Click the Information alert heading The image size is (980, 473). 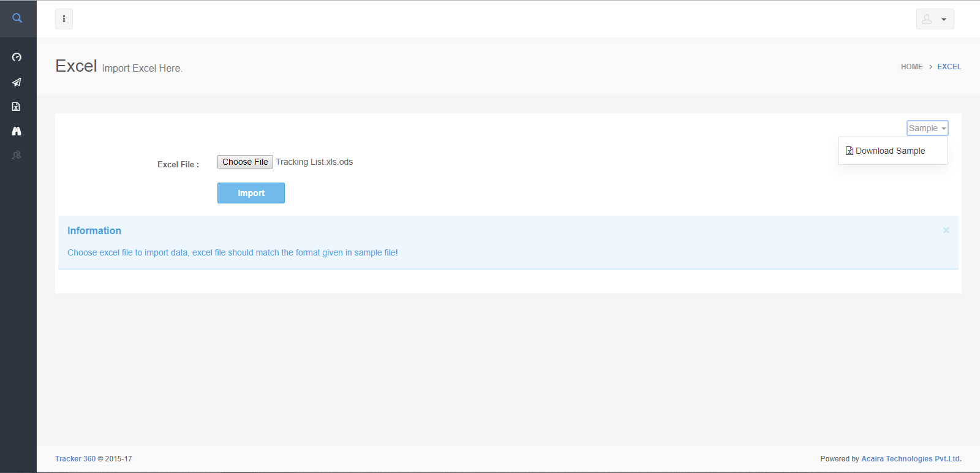click(94, 230)
